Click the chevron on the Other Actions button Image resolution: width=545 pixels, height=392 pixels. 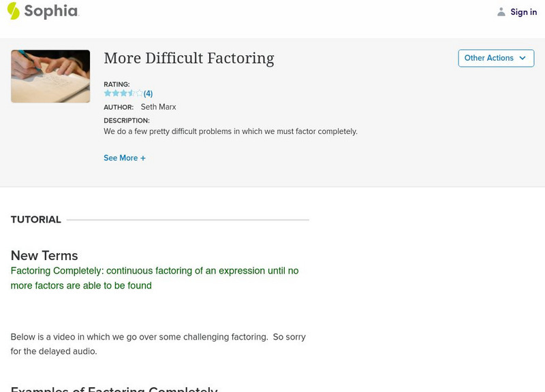520,58
